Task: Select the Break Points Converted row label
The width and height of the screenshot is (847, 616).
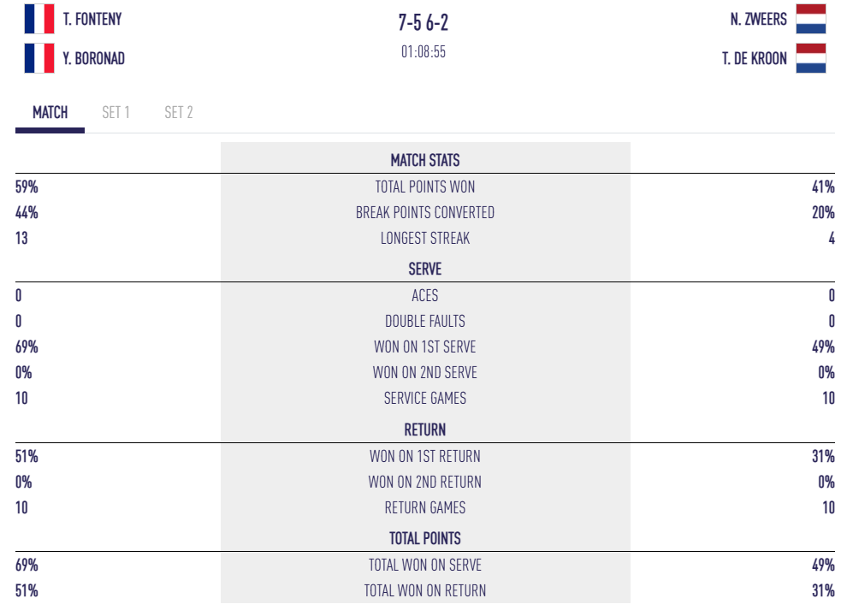Action: click(425, 212)
